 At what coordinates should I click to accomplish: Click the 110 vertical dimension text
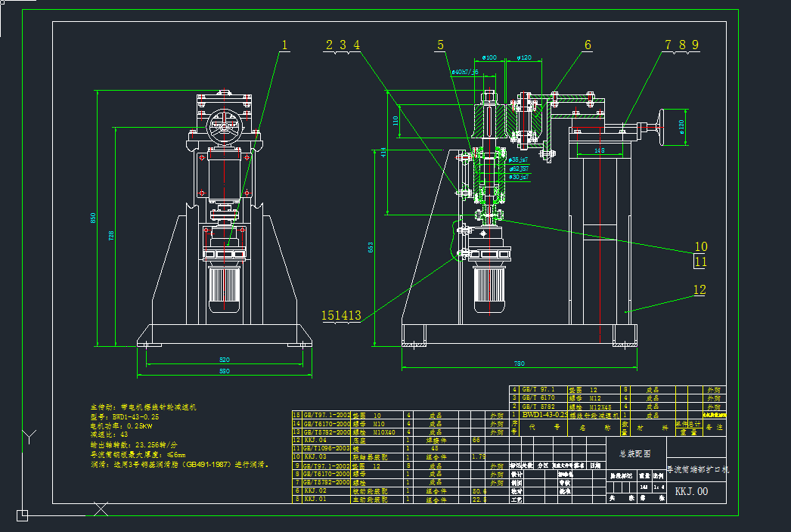[x=395, y=120]
